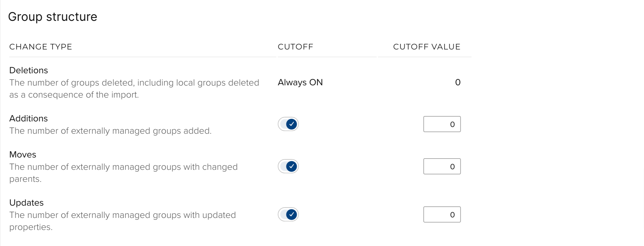Click the CUTOFF VALUE column header
The image size is (644, 246).
(426, 47)
